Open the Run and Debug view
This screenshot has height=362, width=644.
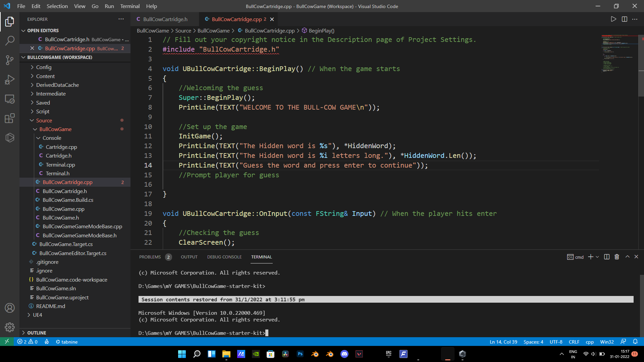point(10,80)
